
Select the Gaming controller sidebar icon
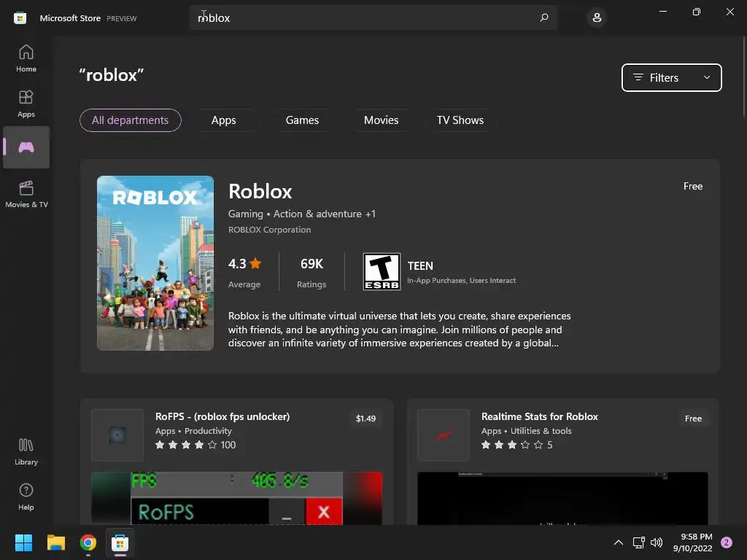26,147
